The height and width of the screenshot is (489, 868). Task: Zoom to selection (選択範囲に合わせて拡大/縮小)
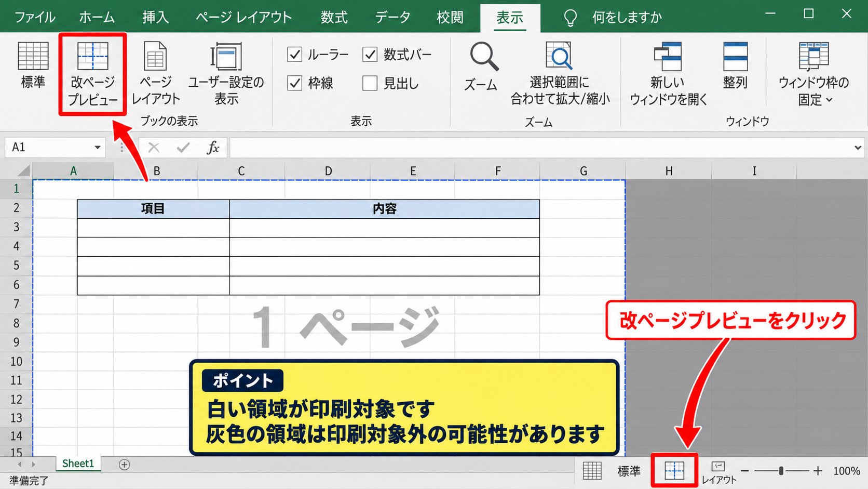point(560,74)
